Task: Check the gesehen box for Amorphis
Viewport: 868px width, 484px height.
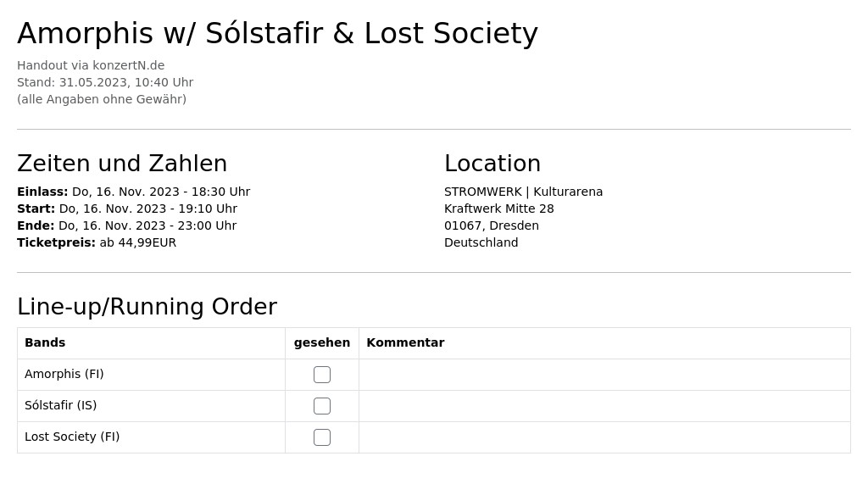Action: click(x=321, y=375)
